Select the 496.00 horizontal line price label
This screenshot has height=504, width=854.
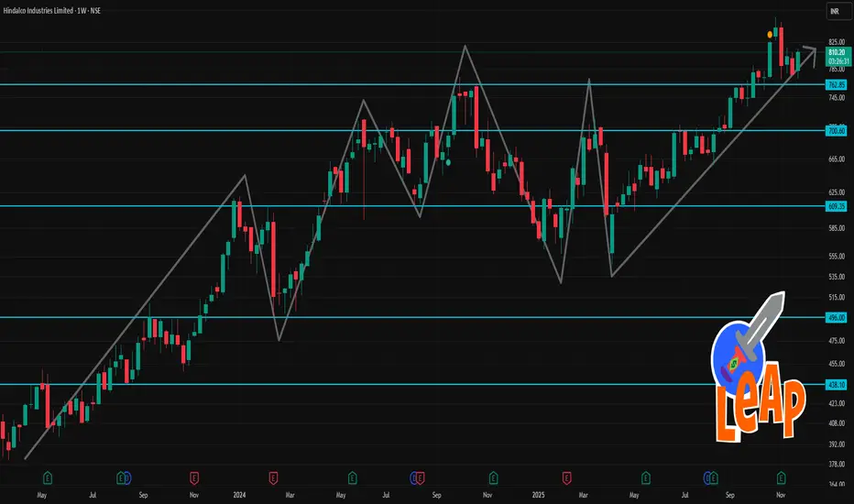click(x=837, y=317)
